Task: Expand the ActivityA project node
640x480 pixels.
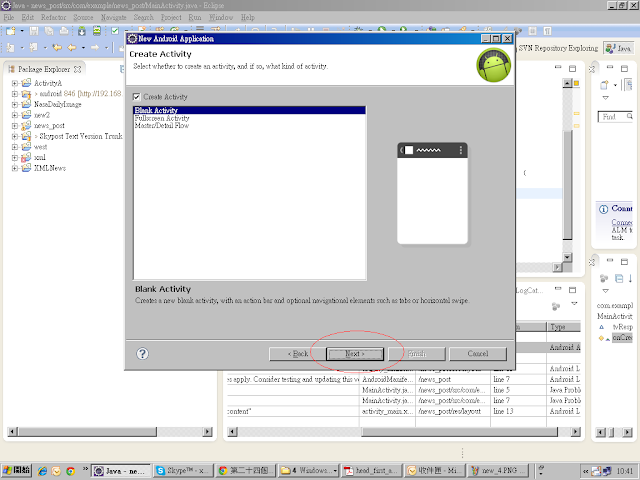Action: click(x=15, y=83)
